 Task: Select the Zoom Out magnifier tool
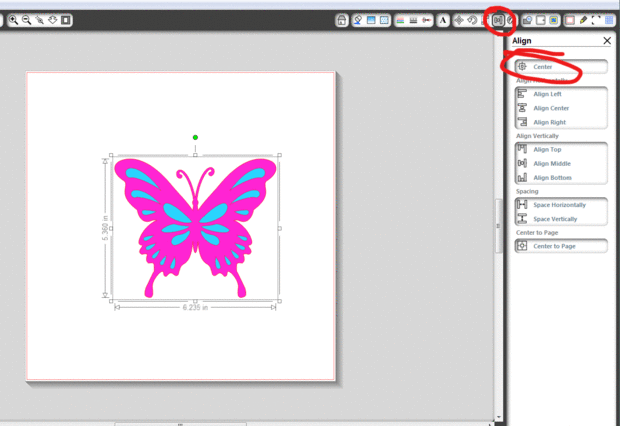(26, 20)
